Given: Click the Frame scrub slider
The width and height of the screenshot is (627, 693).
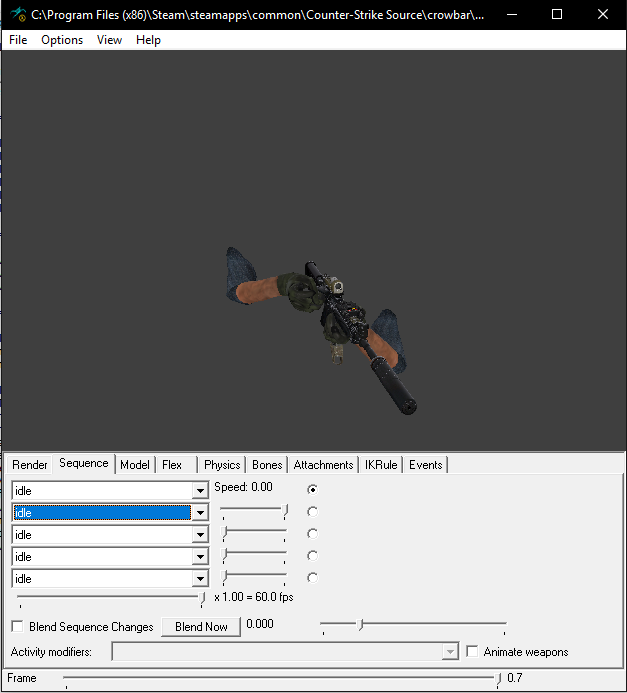Looking at the screenshot, I should pos(282,680).
